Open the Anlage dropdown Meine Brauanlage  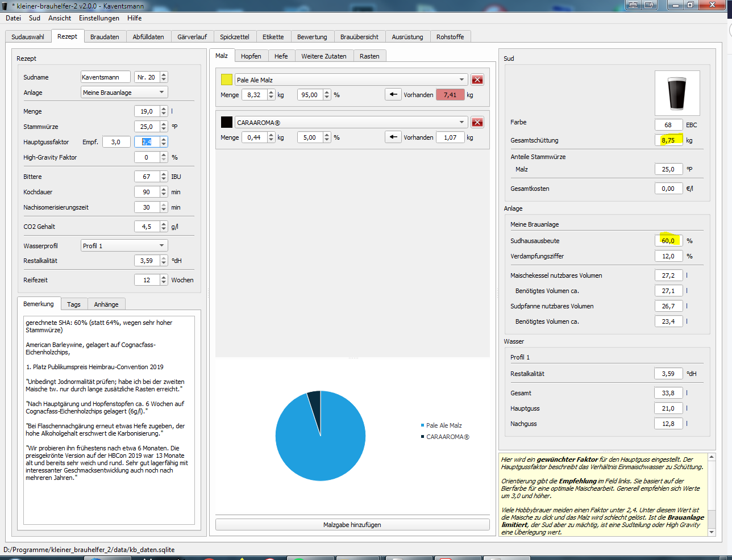tap(124, 92)
